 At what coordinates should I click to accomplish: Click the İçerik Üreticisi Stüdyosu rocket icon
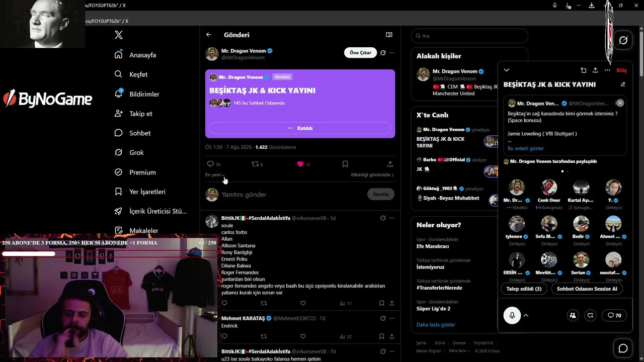[x=119, y=211]
